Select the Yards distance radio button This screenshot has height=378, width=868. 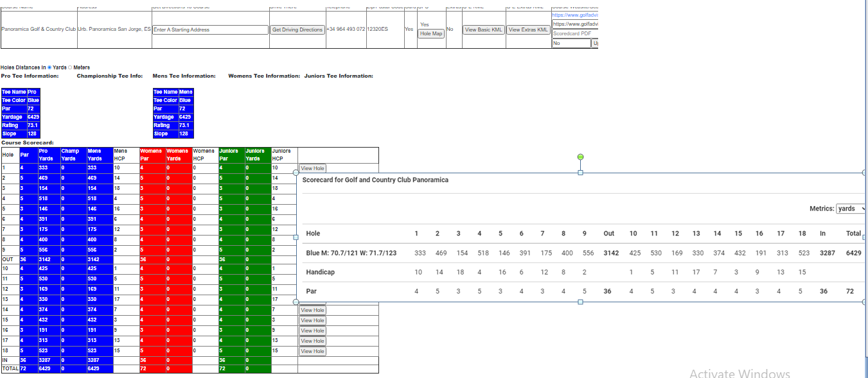pyautogui.click(x=49, y=67)
